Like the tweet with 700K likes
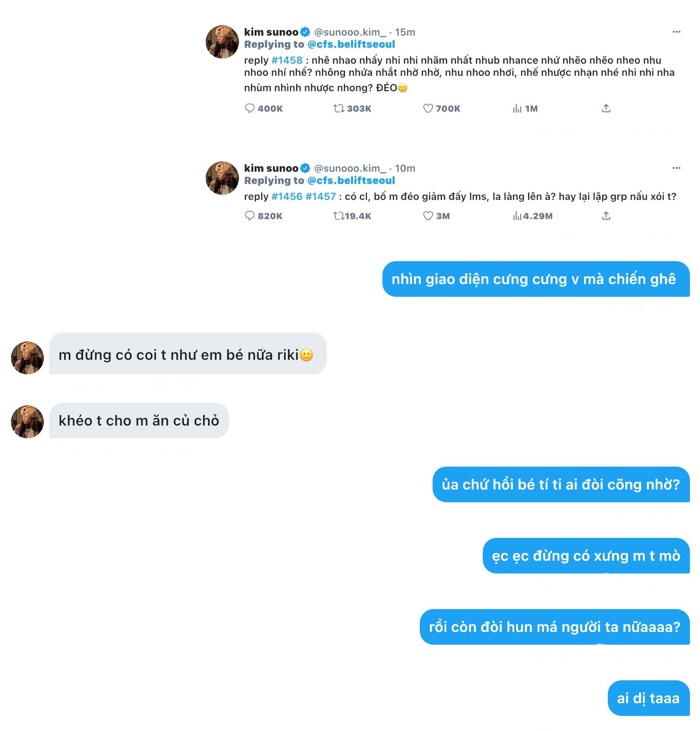The height and width of the screenshot is (731, 700). (428, 108)
